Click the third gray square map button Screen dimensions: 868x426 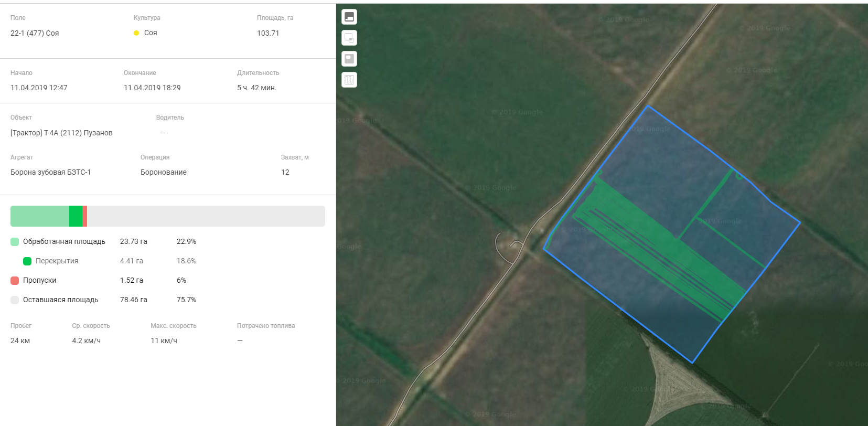349,59
